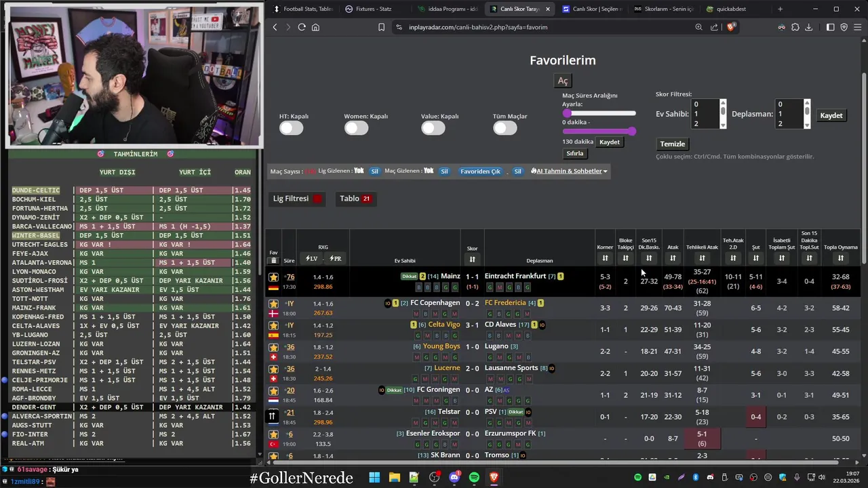
Task: Switch to iddaa Programı tab
Action: pos(448,9)
